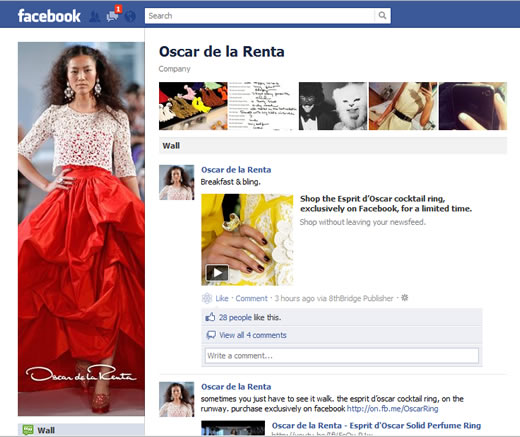Click the comment bubble icon by View all
520x437 pixels.
point(211,335)
